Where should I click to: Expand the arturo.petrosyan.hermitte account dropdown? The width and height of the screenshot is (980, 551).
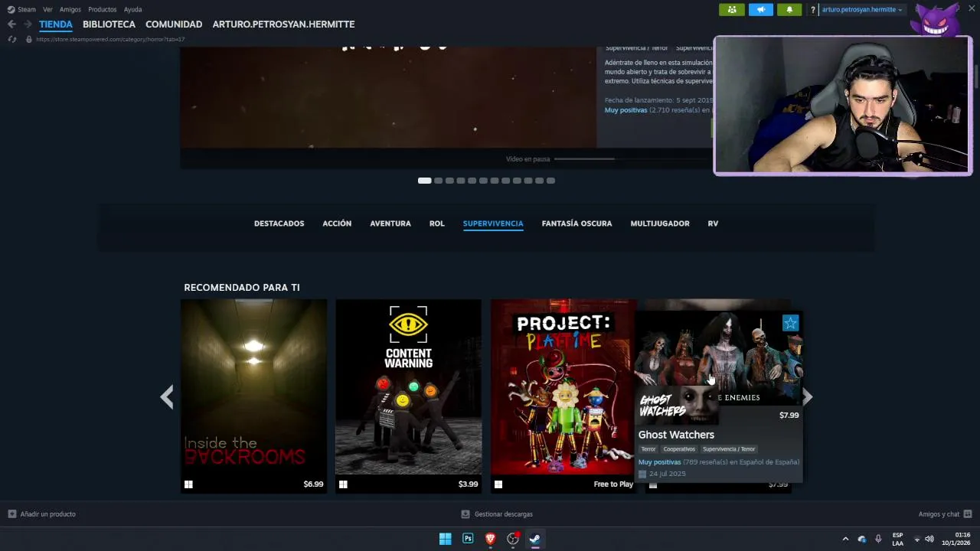pyautogui.click(x=862, y=10)
